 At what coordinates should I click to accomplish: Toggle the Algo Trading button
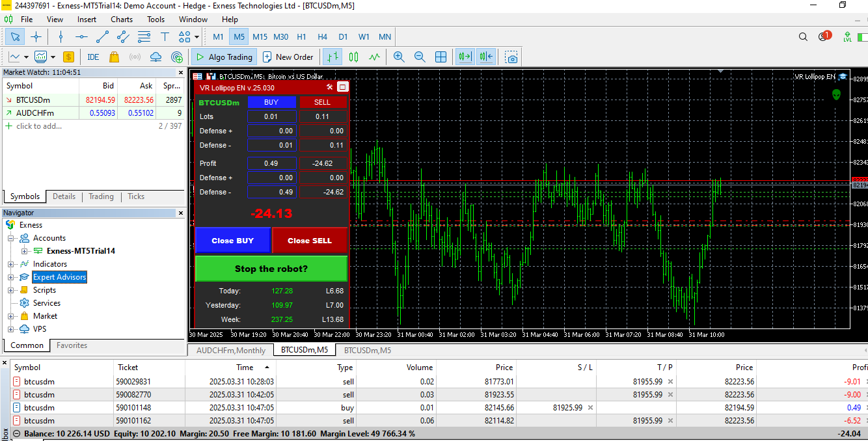[x=224, y=57]
